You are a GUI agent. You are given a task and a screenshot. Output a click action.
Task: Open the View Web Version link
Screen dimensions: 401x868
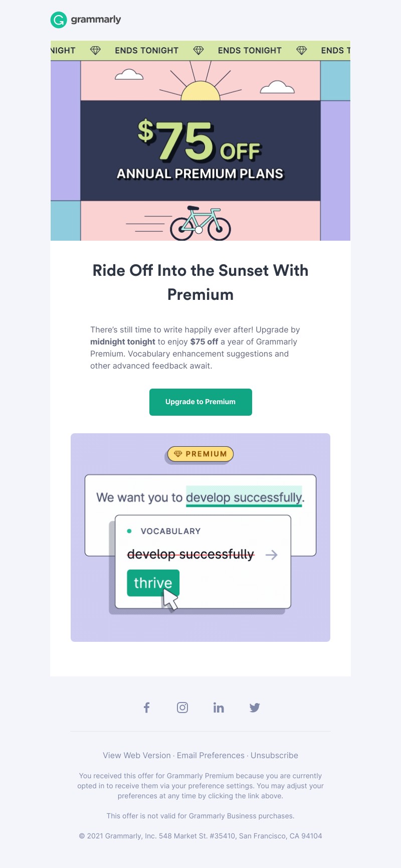(135, 755)
